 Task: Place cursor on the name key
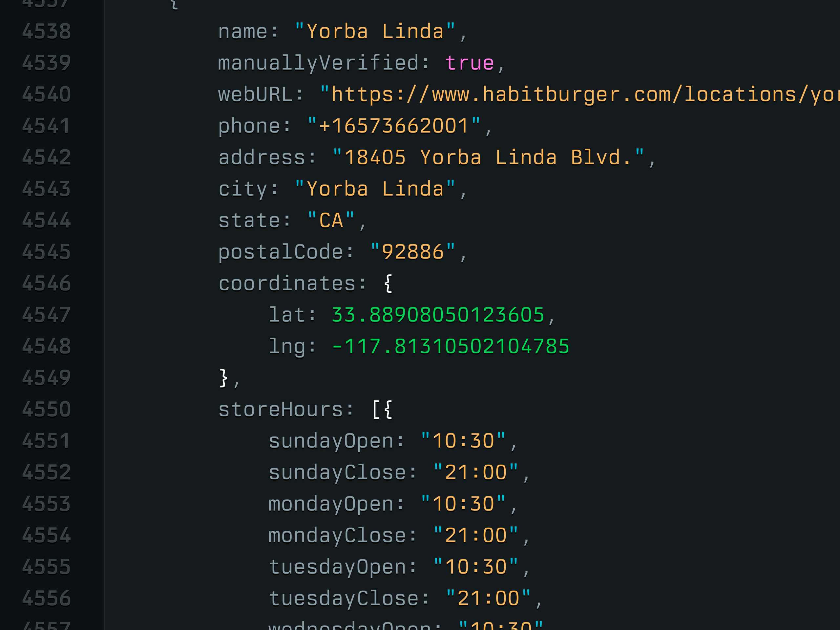[243, 32]
